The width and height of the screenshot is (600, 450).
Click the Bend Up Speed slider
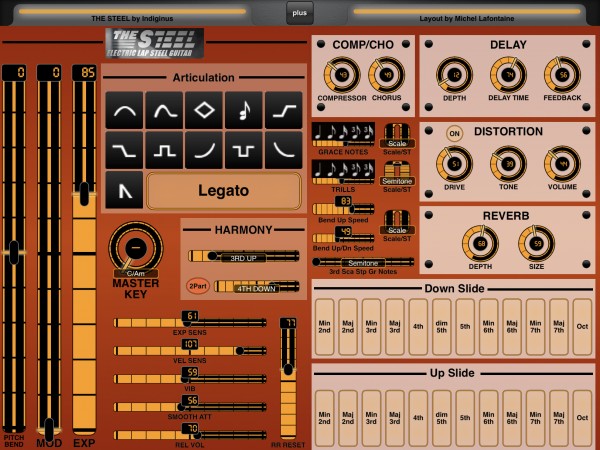pos(343,209)
